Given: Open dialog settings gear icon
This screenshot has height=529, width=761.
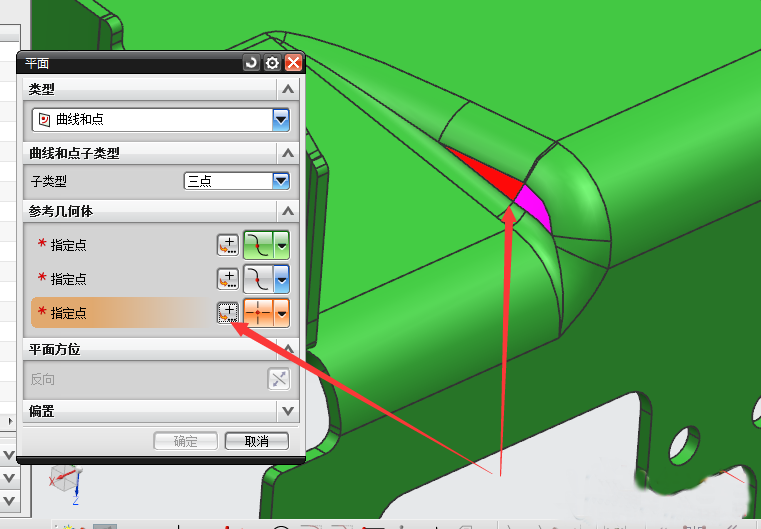Looking at the screenshot, I should coord(272,63).
